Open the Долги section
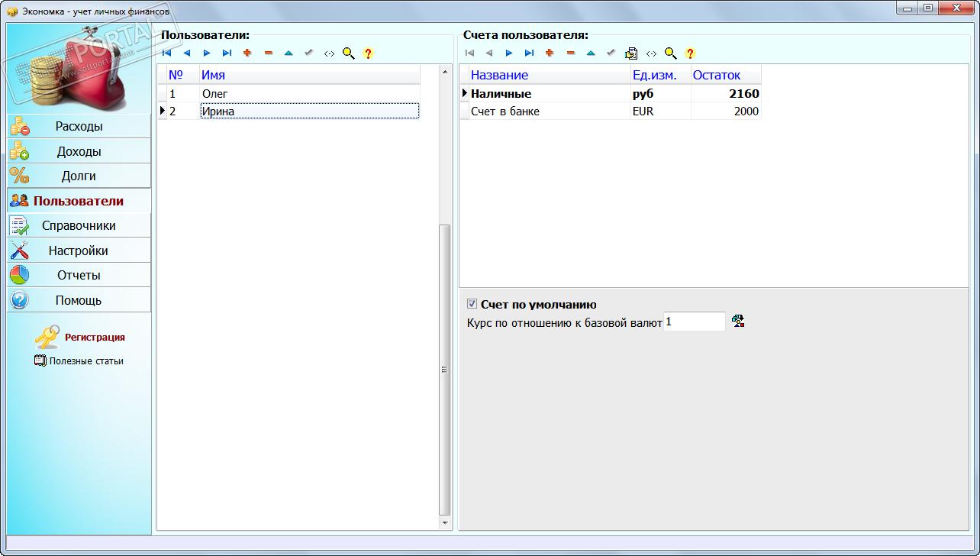 click(79, 176)
